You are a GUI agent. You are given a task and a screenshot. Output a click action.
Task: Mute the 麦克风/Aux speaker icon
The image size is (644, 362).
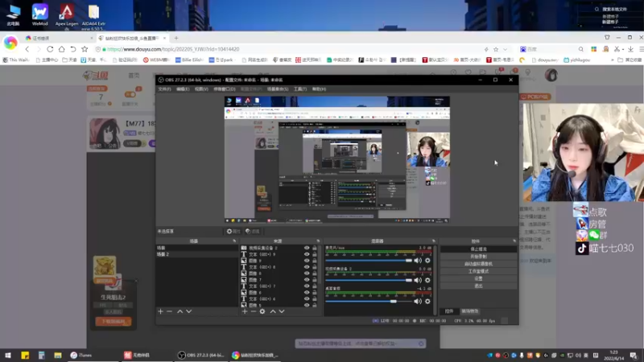tap(418, 261)
